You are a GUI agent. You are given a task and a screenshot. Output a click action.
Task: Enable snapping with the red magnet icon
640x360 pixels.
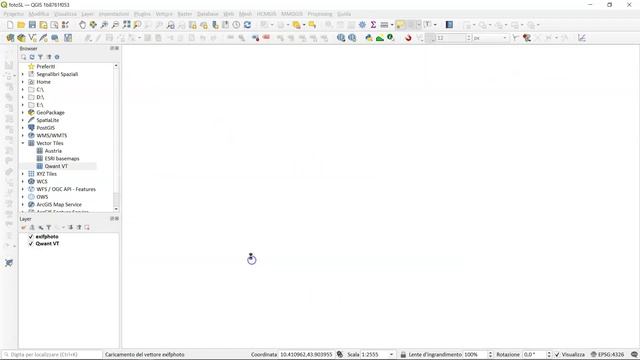coord(408,38)
